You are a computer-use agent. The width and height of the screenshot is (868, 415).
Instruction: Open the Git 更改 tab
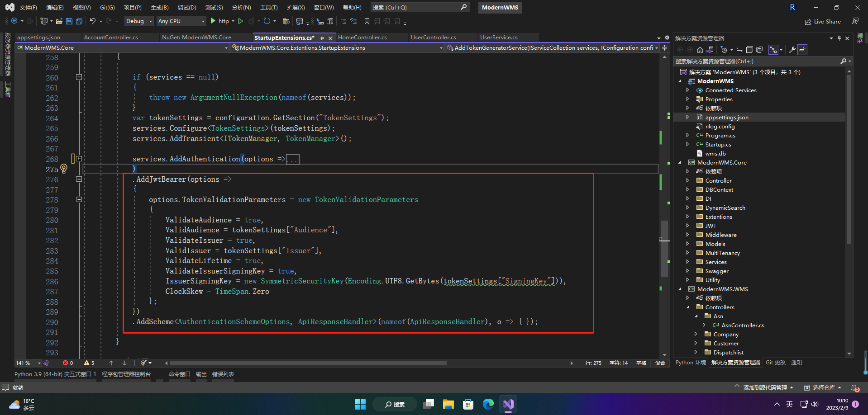[x=776, y=363]
